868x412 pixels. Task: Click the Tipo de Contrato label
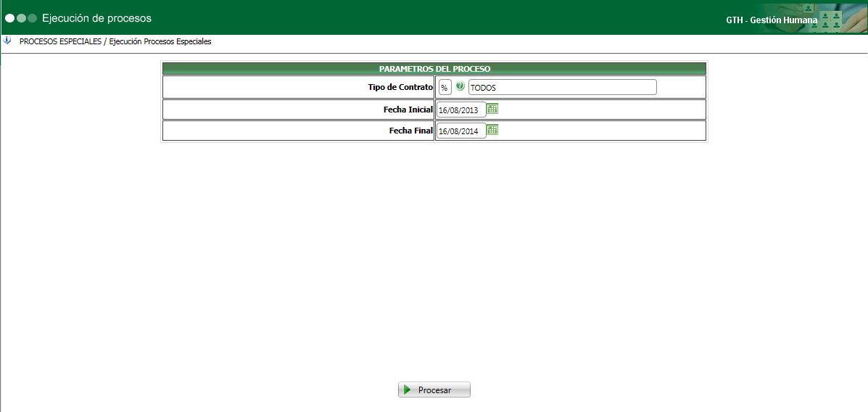tap(400, 87)
